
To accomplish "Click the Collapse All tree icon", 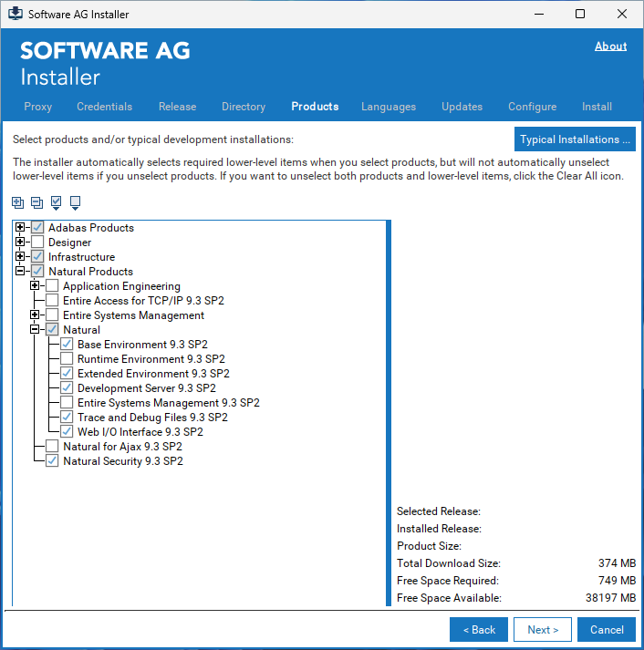I will coord(36,202).
